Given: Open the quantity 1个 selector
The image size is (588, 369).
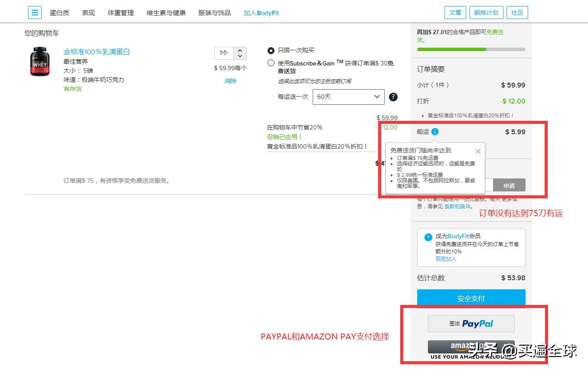Looking at the screenshot, I should [x=230, y=53].
